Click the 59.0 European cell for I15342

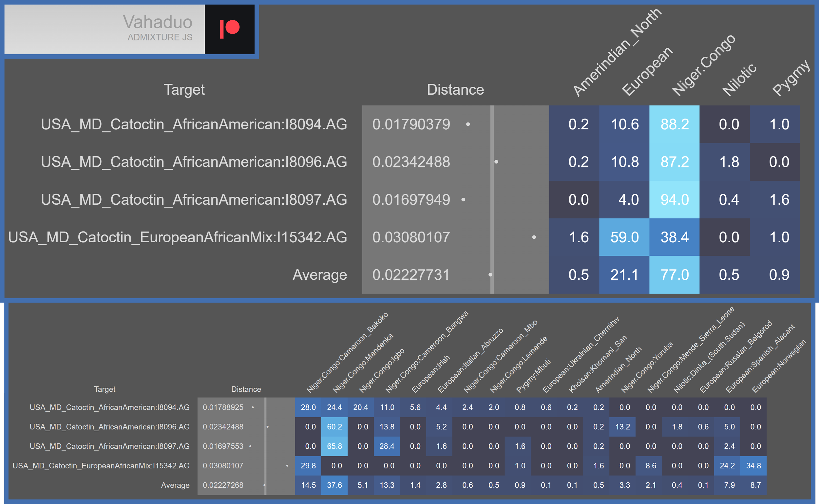tap(624, 237)
